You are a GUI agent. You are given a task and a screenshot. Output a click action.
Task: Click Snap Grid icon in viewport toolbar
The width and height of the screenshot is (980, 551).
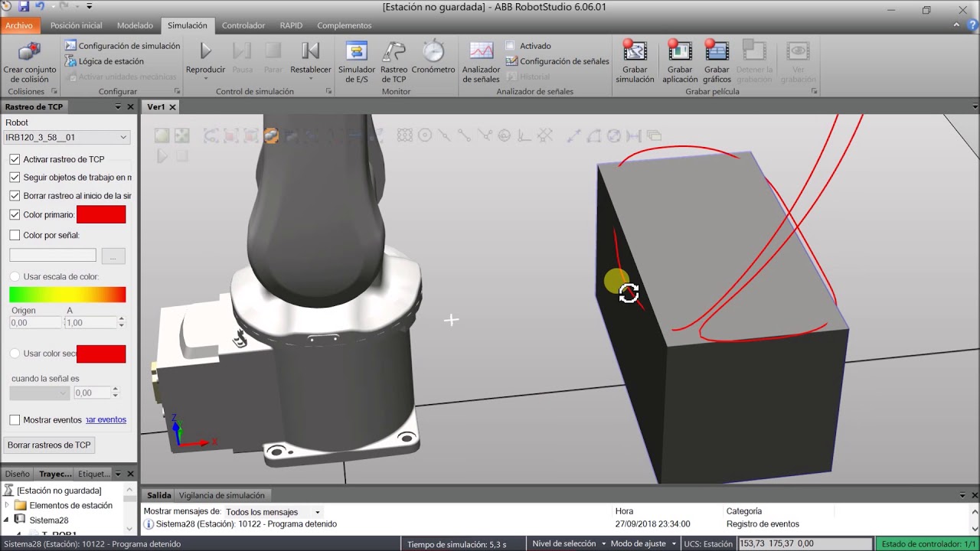[405, 135]
